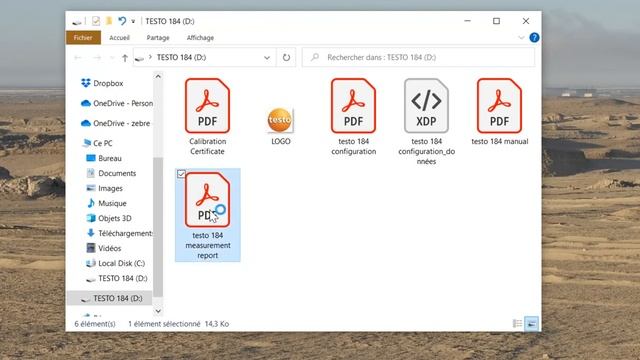Click the TESTO 184 (D:) address path
Screen dimensions: 640x360
[181, 58]
